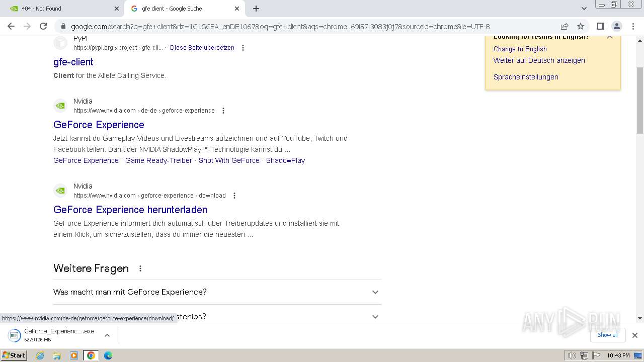Click the pypi.org breadcrumb URL text

coord(118,48)
